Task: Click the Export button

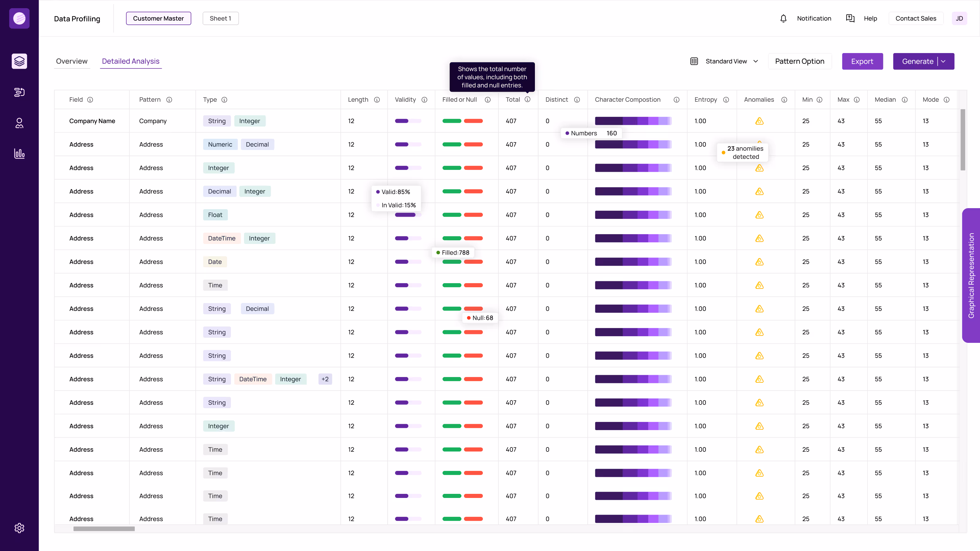Action: (x=862, y=61)
